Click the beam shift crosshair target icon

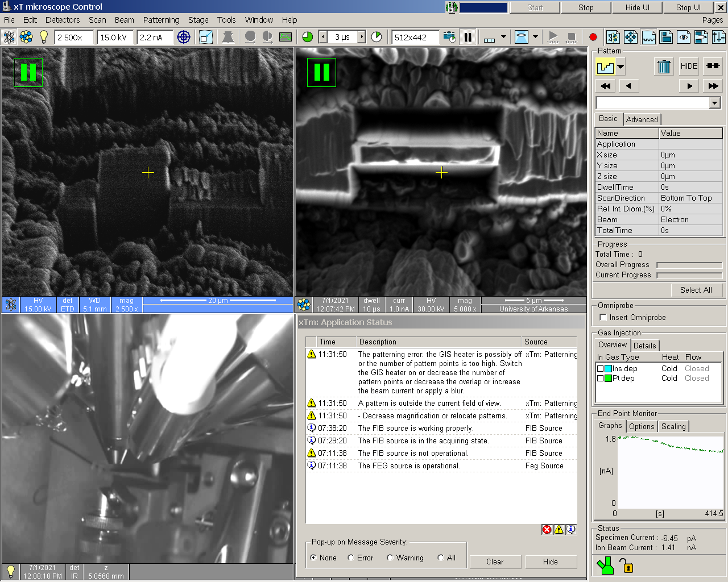184,38
